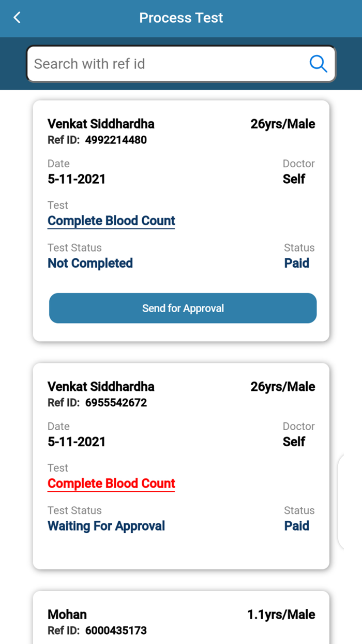
Task: Click the Not Completed test status label
Action: 89,263
